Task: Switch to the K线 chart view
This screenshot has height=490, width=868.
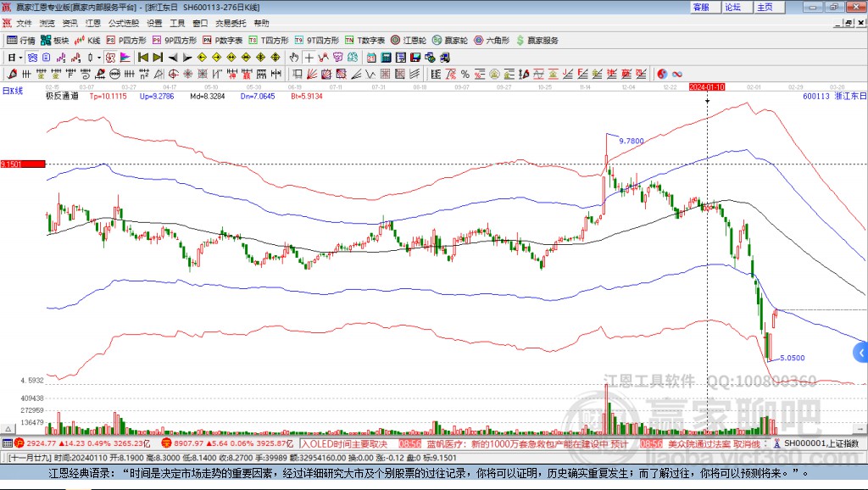Action: (x=88, y=40)
